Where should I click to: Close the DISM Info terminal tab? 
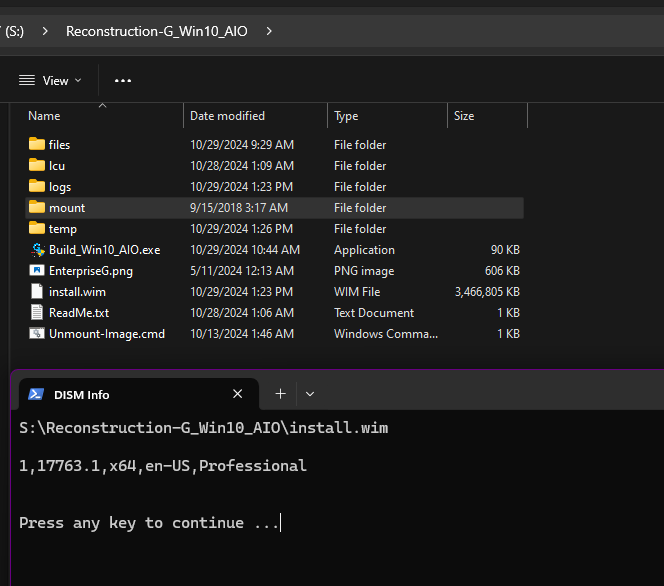point(238,394)
